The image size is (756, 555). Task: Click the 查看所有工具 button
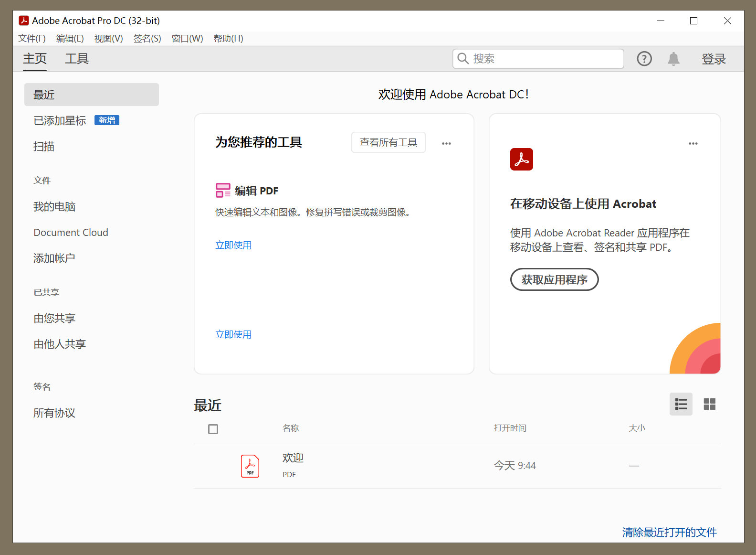pyautogui.click(x=388, y=142)
